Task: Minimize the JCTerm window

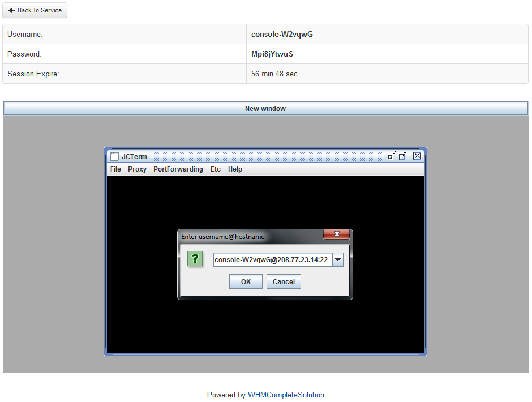Action: point(392,156)
